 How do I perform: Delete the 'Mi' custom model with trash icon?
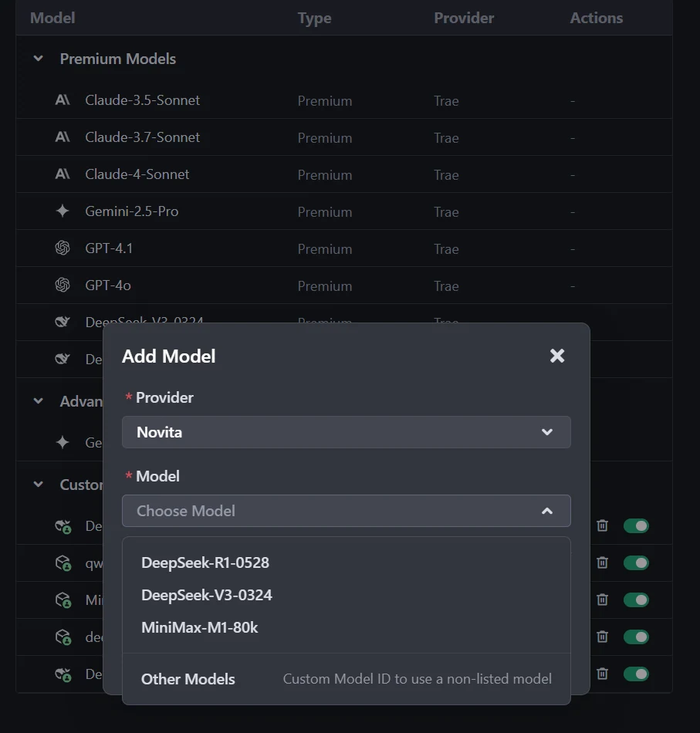[602, 600]
